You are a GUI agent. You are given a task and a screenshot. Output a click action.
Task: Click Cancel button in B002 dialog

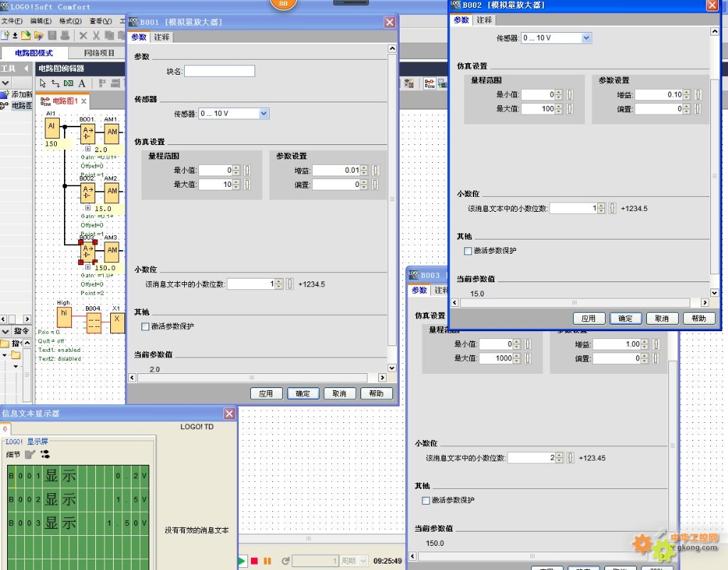[662, 318]
